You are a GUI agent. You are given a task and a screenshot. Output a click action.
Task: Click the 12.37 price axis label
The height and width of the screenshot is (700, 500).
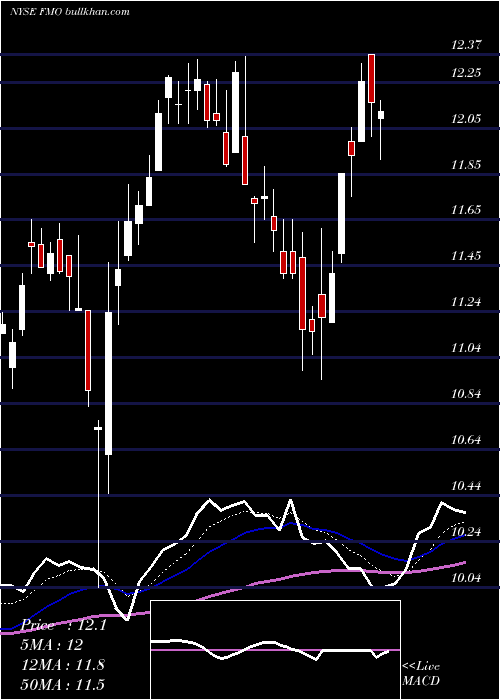click(x=466, y=45)
